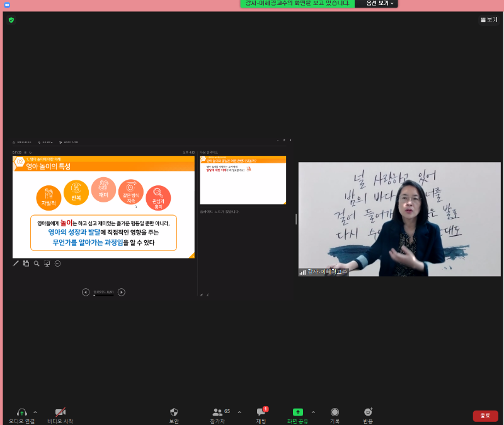This screenshot has width=504, height=425.
Task: Open the View Options dropdown at top
Action: click(382, 4)
